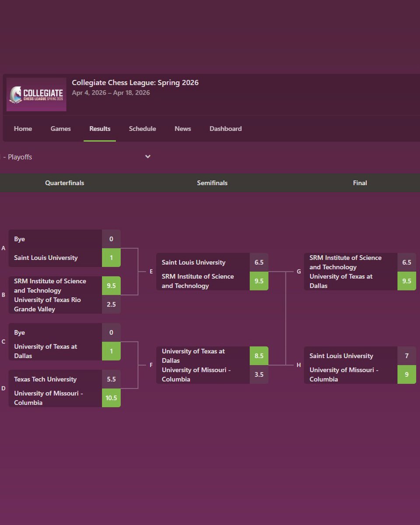Click the tournament dates Apr 4 – Apr 18, 2026
420x525 pixels.
click(x=111, y=93)
